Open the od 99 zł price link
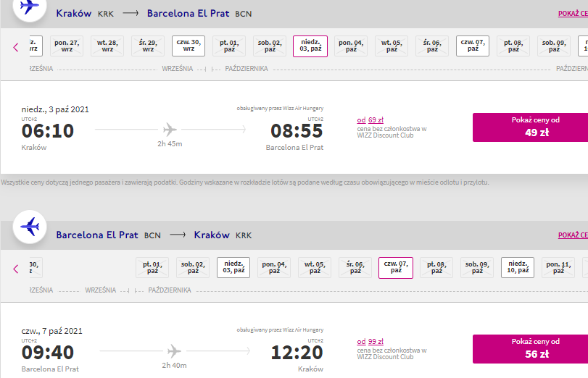Image resolution: width=588 pixels, height=378 pixels. tap(370, 341)
